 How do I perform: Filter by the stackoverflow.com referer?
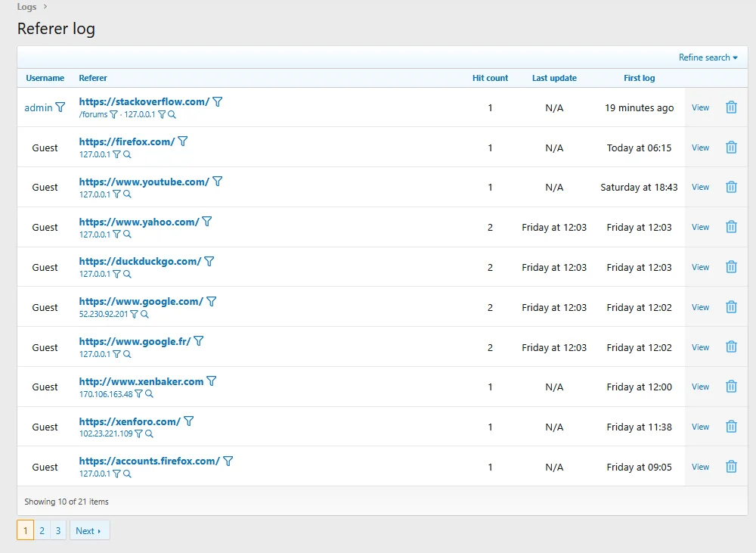point(218,101)
